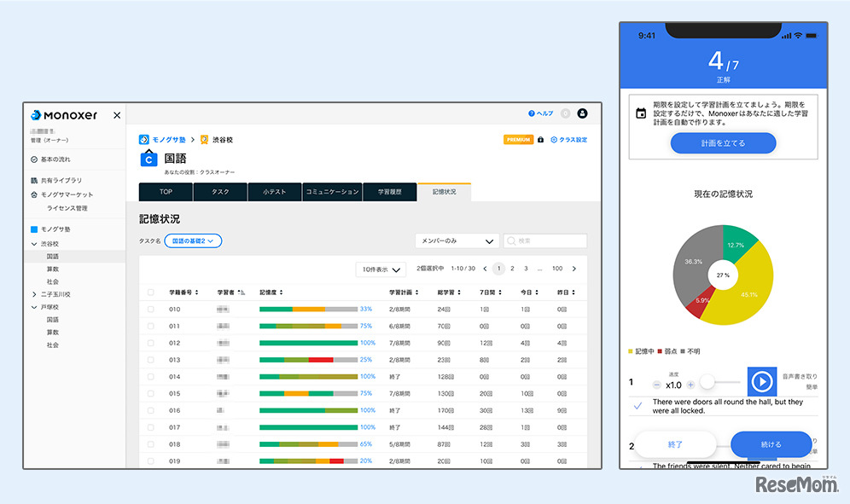Switch to the 学習履歴 tab
The width and height of the screenshot is (850, 504).
[391, 192]
